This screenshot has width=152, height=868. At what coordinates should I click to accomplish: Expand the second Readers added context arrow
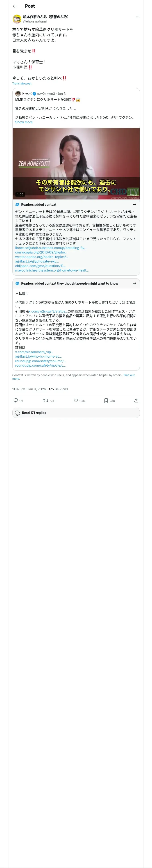(134, 283)
